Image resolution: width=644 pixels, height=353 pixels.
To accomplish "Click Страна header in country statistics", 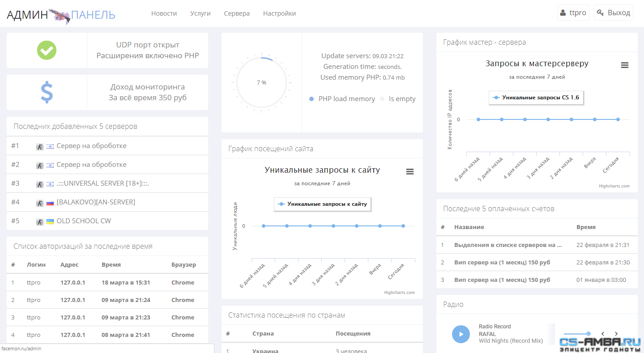I will [263, 333].
